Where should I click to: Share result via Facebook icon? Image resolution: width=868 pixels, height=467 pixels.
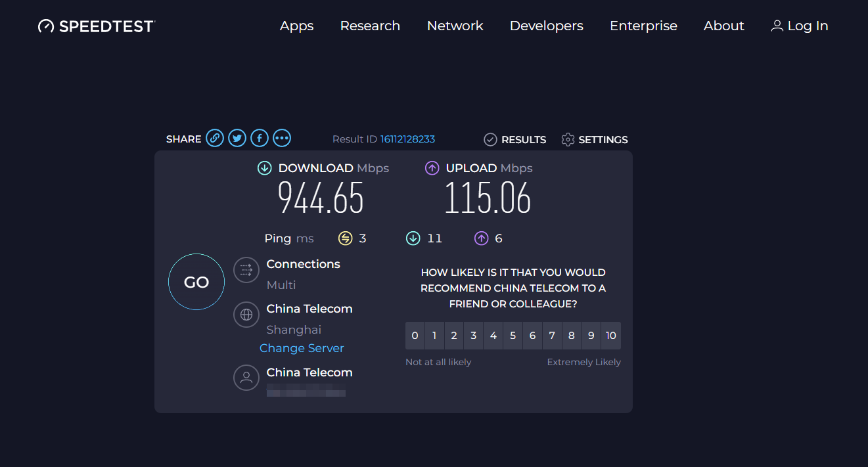point(260,138)
